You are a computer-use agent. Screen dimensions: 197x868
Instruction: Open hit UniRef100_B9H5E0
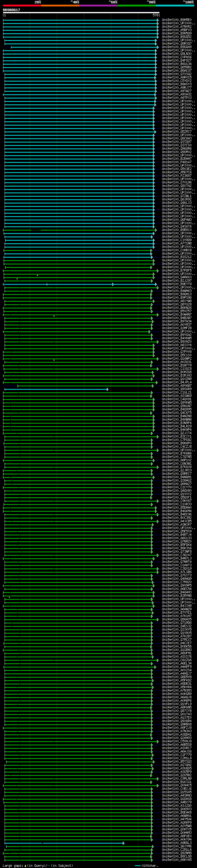[176, 20]
